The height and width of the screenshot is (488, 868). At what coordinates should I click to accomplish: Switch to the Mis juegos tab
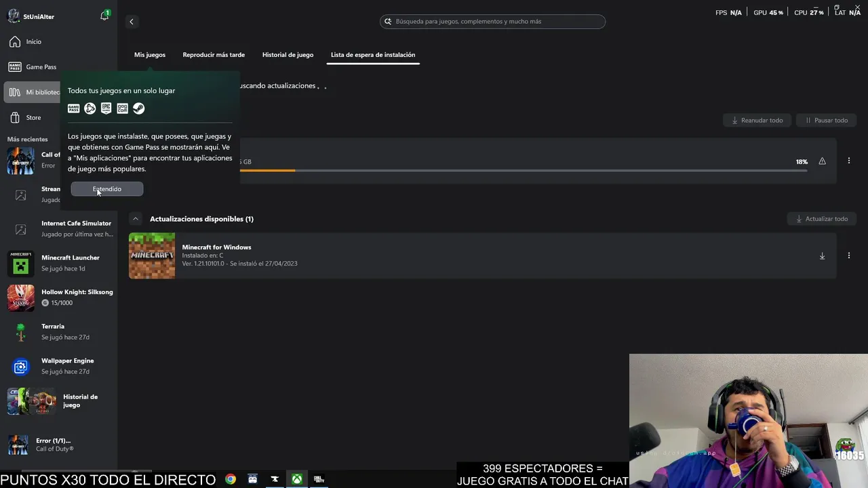(x=150, y=55)
